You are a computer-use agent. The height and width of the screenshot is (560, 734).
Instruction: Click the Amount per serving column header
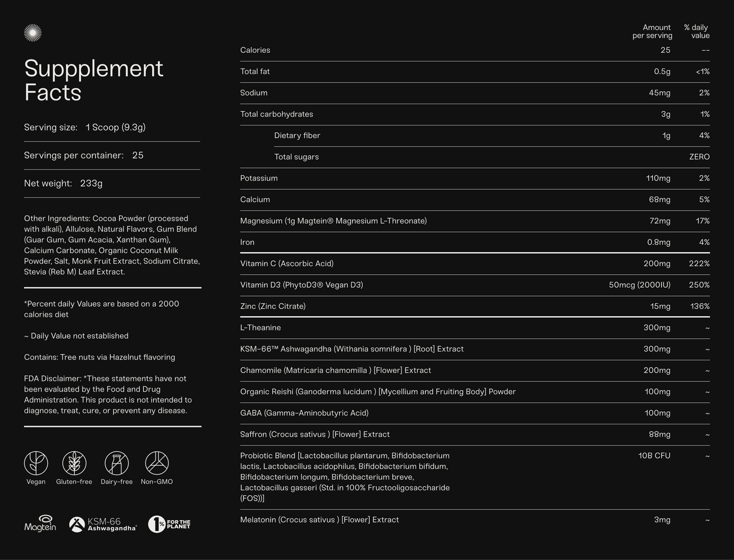click(x=652, y=31)
